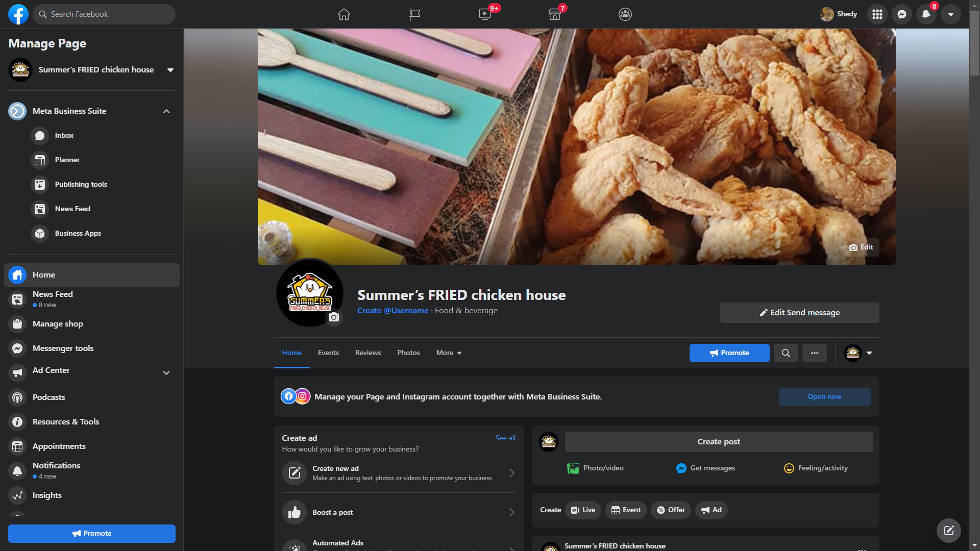This screenshot has width=980, height=551.
Task: Click the Open now button
Action: 824,397
